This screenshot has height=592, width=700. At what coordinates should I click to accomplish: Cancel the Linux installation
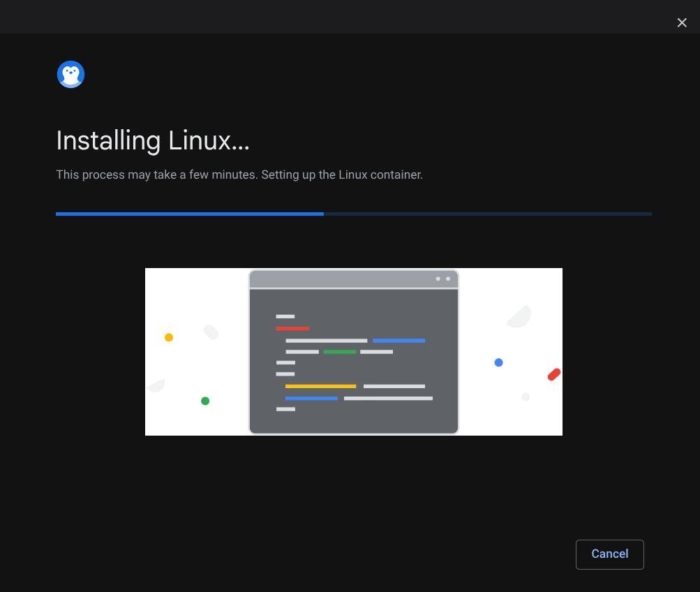tap(609, 554)
